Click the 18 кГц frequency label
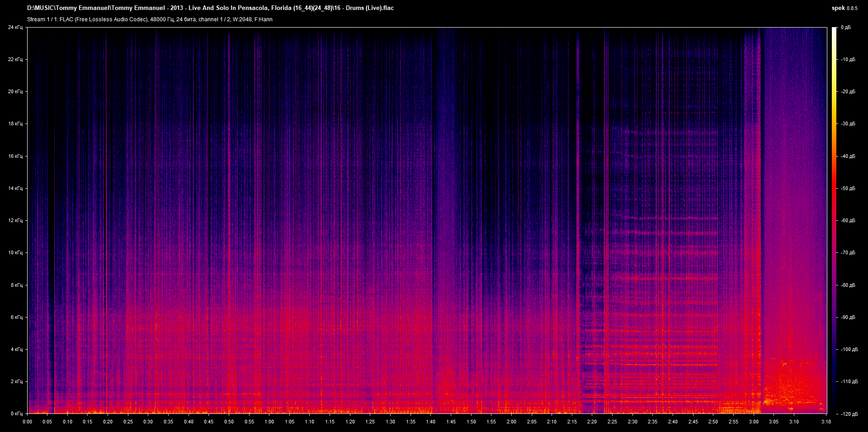The width and height of the screenshot is (868, 432). point(15,124)
